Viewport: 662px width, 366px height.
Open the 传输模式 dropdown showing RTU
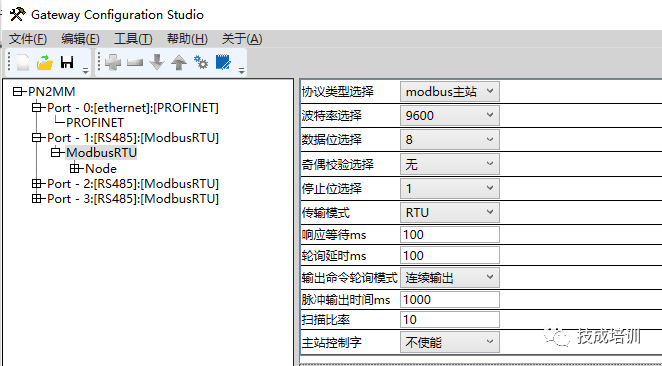[x=450, y=212]
